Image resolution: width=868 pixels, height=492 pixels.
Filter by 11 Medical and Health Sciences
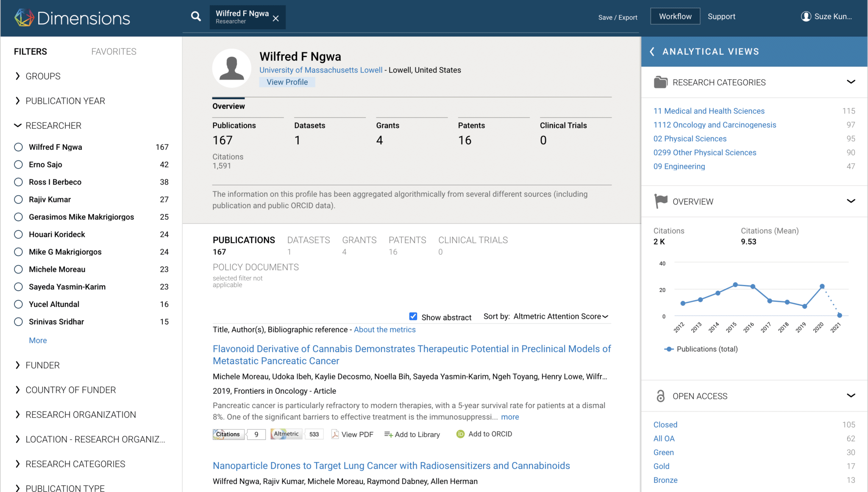click(x=709, y=111)
